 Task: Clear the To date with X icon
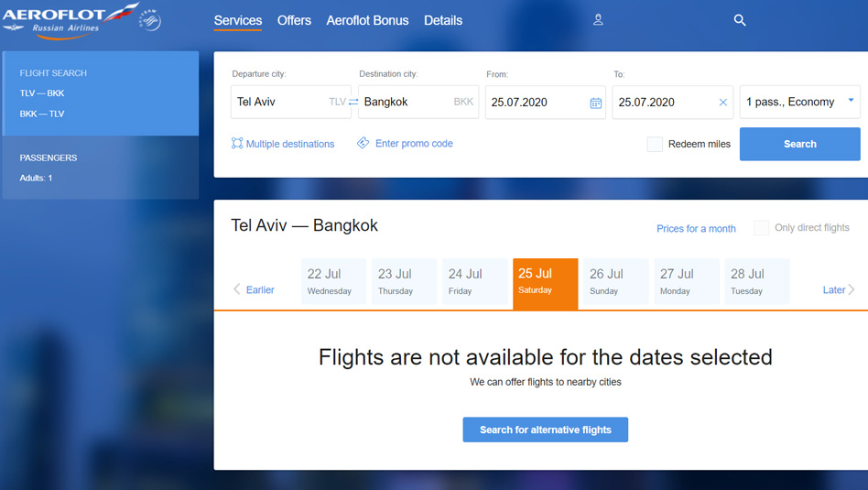coord(722,103)
